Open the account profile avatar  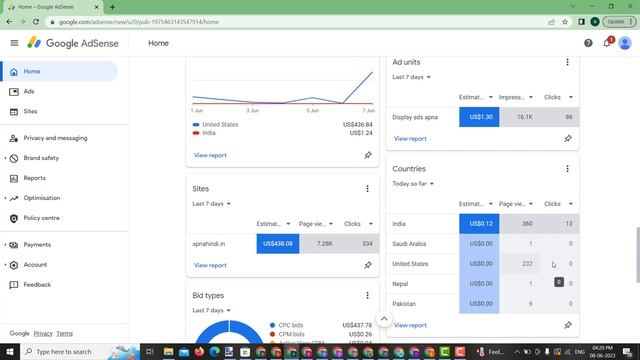(x=625, y=43)
